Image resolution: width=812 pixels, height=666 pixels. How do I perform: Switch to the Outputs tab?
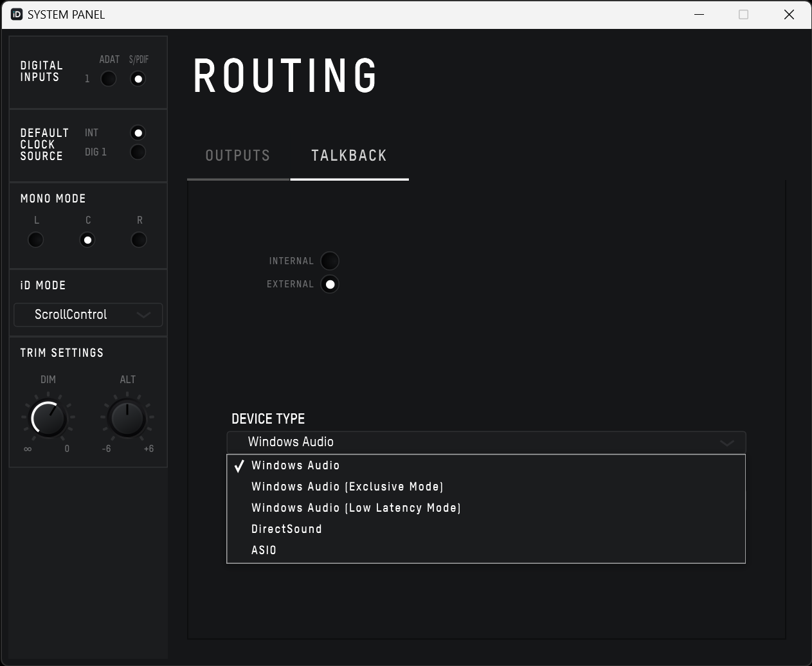(238, 156)
